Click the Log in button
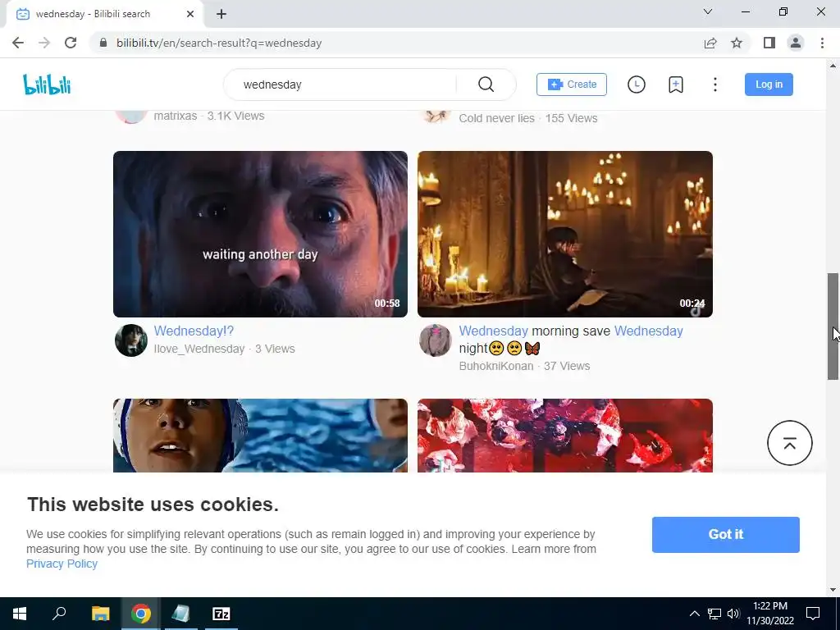This screenshot has height=630, width=840. pyautogui.click(x=769, y=84)
